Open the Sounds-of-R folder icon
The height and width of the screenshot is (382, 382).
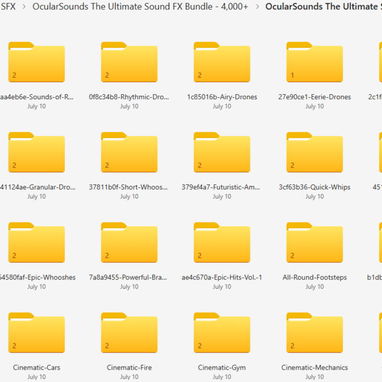[x=36, y=62]
